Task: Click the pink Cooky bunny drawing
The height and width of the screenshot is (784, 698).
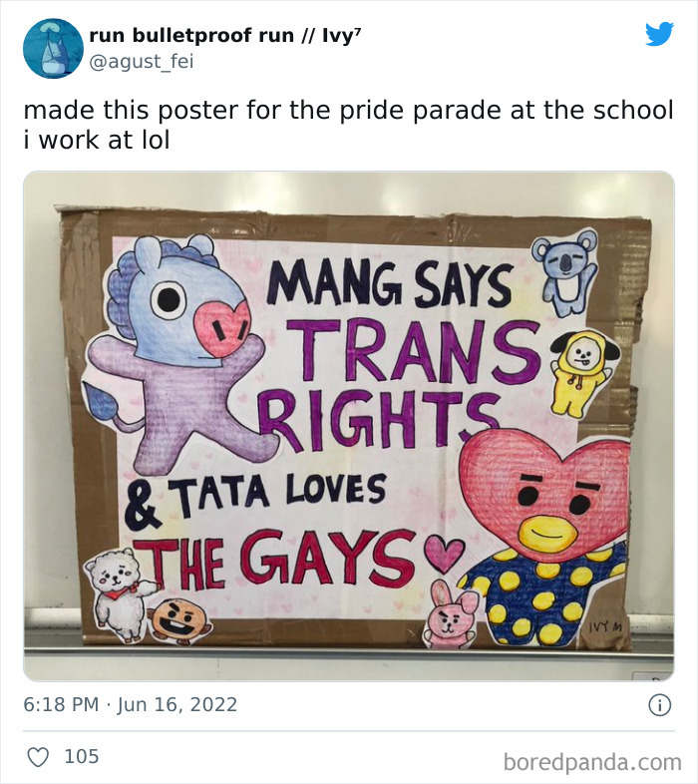Action: (x=449, y=612)
